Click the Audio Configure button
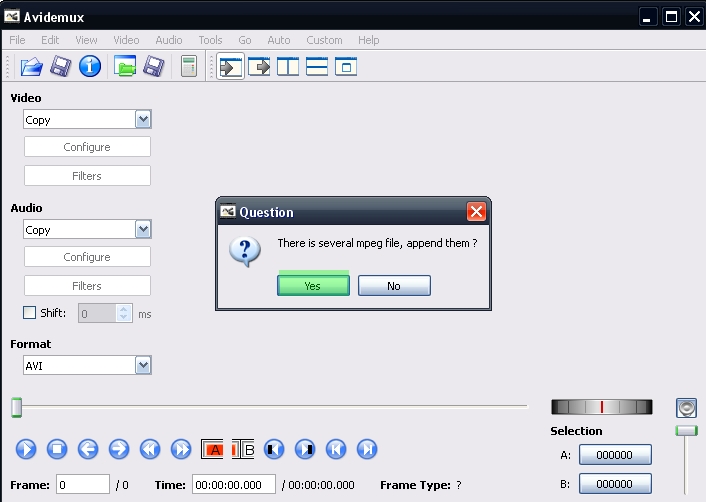Viewport: 706px width, 502px height. pyautogui.click(x=87, y=257)
